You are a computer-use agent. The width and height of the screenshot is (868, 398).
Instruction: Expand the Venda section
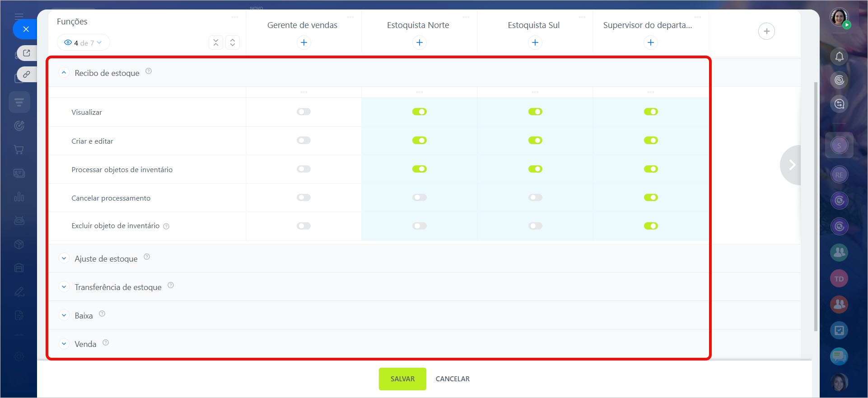(x=64, y=344)
